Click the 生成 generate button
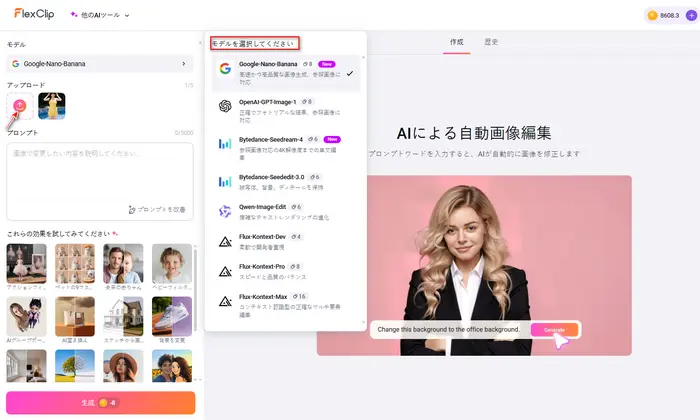This screenshot has height=420, width=700. point(100,403)
